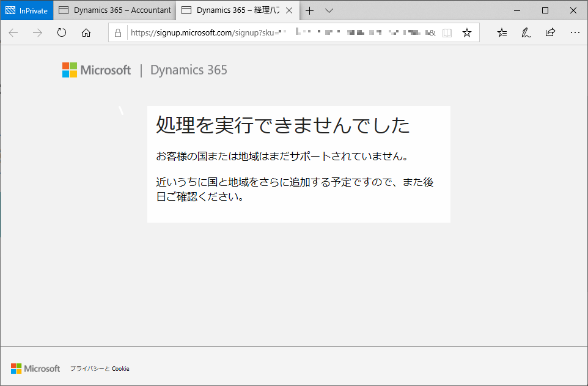
Task: Click the Dynamics 365 header text
Action: [x=189, y=70]
